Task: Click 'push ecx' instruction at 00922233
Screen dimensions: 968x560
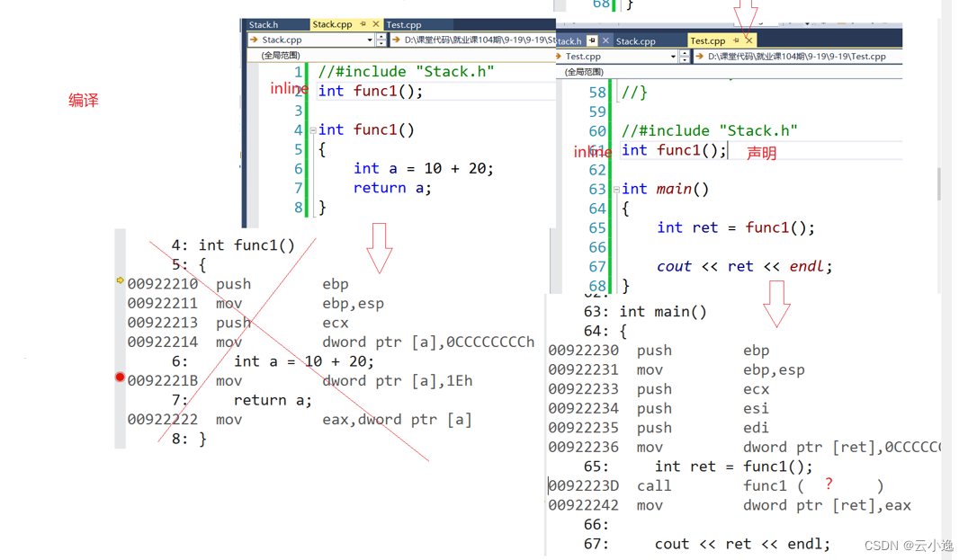Action: click(x=659, y=390)
